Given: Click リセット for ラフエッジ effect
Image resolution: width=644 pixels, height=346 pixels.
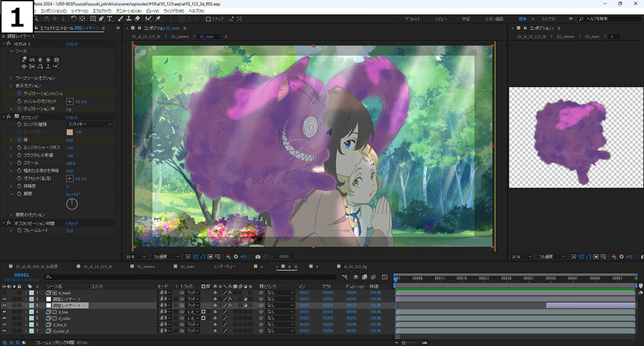Looking at the screenshot, I should [71, 117].
